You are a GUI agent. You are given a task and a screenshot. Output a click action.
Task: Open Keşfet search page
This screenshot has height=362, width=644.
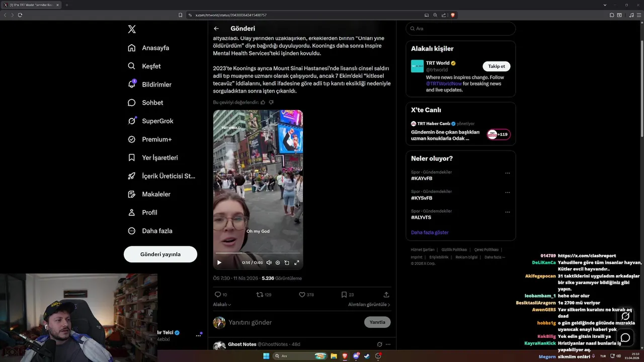(x=144, y=66)
